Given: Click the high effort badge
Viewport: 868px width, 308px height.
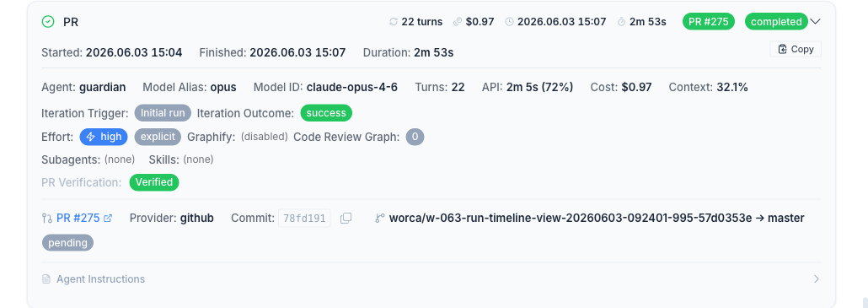Looking at the screenshot, I should [x=104, y=137].
